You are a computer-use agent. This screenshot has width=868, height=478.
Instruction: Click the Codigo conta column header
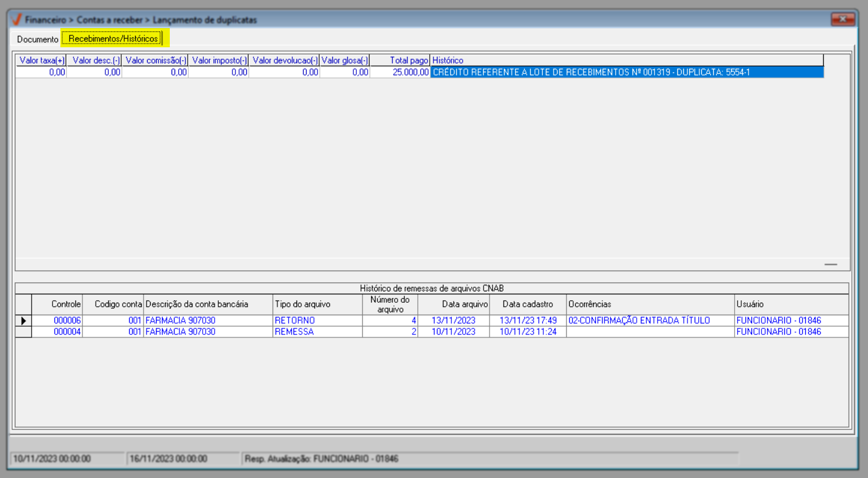(114, 305)
